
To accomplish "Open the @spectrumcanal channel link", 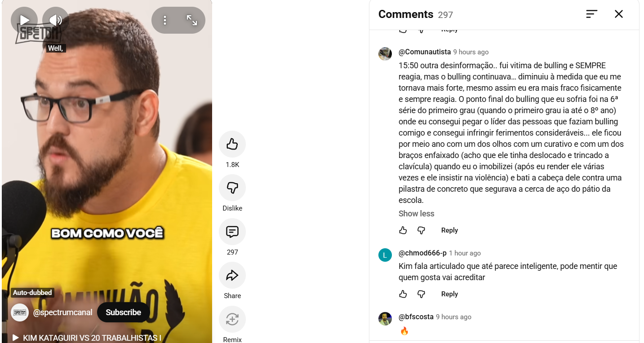I will 63,312.
